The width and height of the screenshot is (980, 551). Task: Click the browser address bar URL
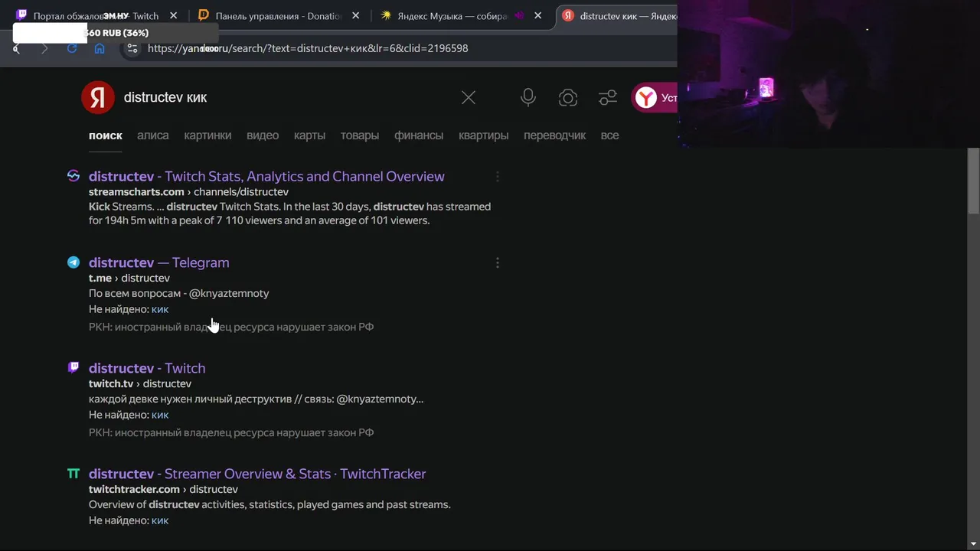308,48
